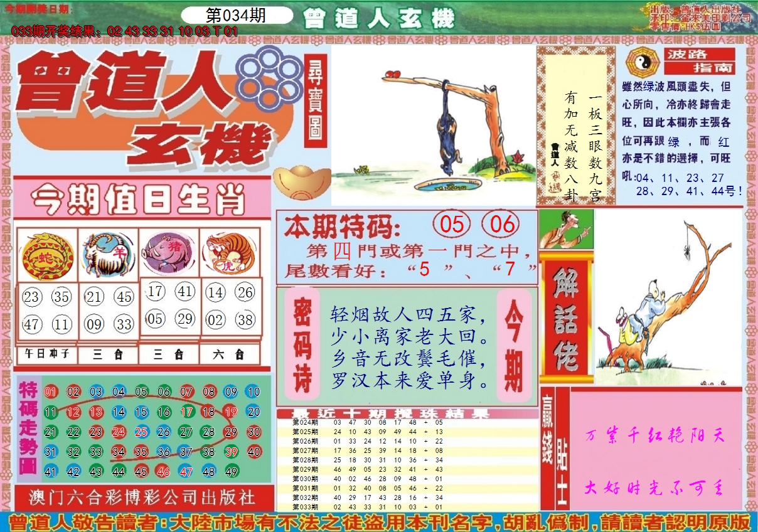
Task: Click red ball 01 in the trend chart
Action: (x=51, y=392)
